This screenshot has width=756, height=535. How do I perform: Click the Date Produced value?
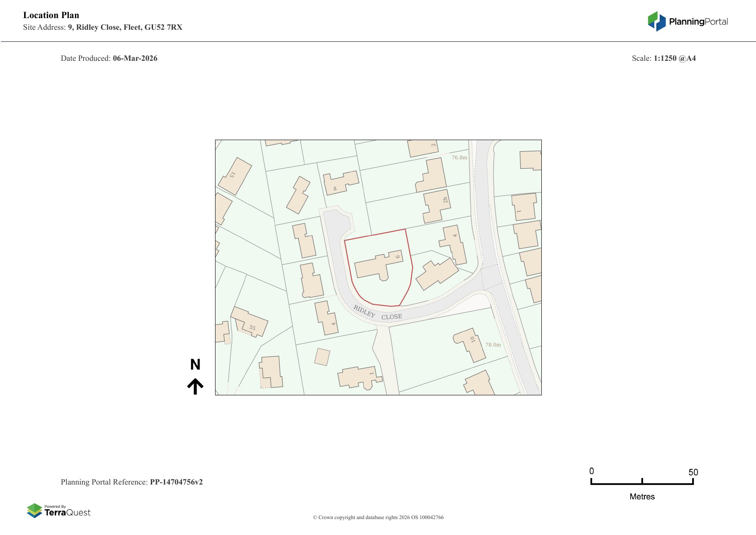135,59
